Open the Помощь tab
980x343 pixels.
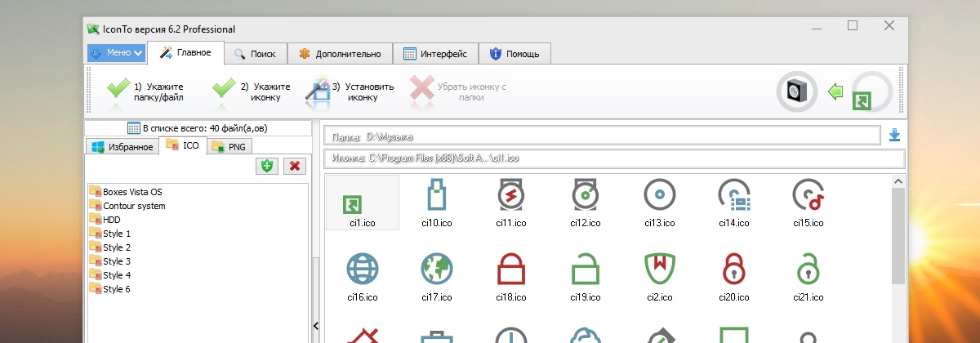tap(514, 54)
